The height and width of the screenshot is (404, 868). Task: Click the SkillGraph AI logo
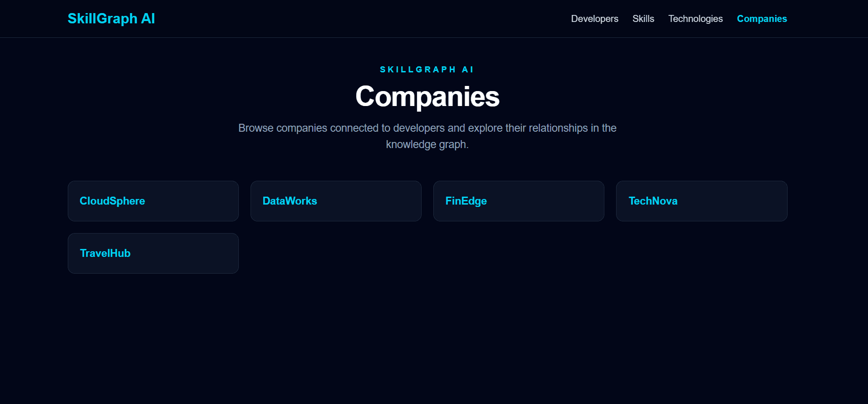point(111,19)
